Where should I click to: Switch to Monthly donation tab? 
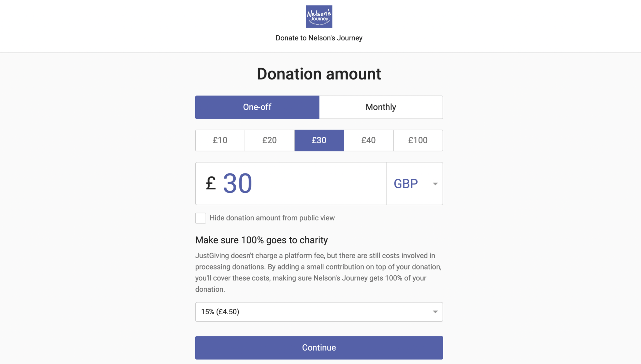381,107
